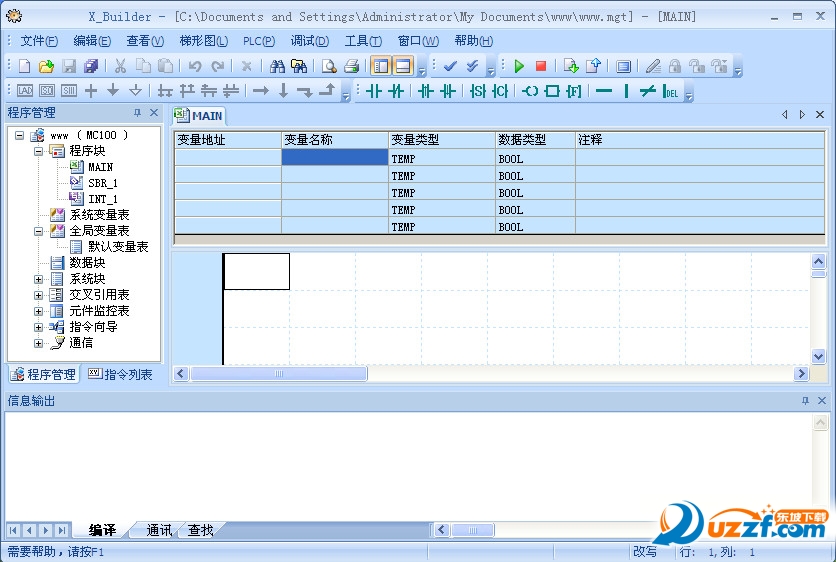Insert an output coil
The width and height of the screenshot is (836, 562).
click(x=530, y=91)
